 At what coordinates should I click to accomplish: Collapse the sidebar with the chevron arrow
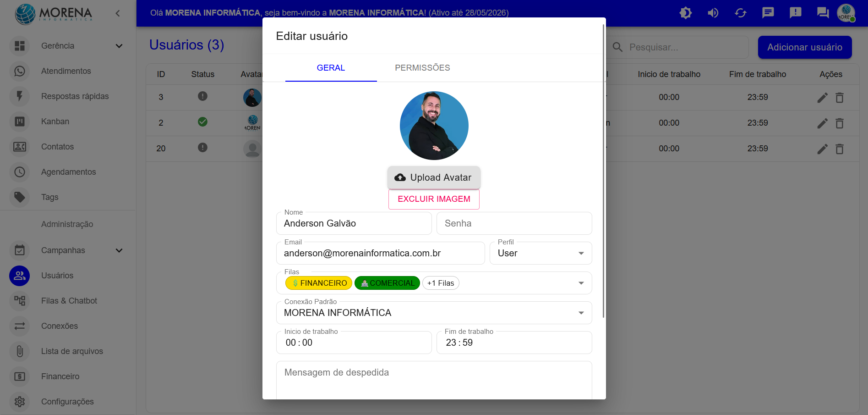point(118,13)
